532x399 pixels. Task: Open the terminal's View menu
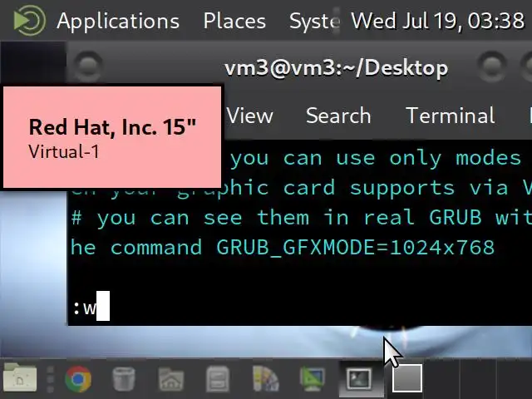tap(249, 116)
